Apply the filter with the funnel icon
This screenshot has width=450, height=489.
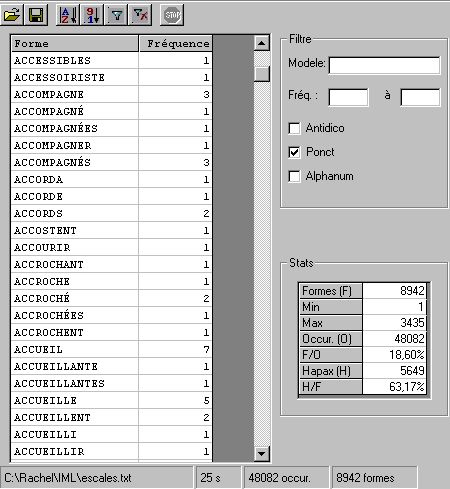click(x=116, y=15)
